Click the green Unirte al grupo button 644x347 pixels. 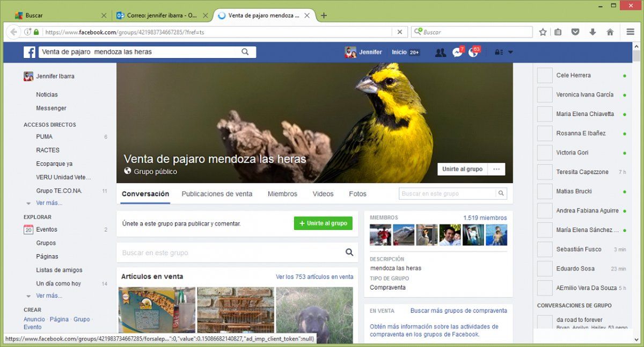click(323, 223)
